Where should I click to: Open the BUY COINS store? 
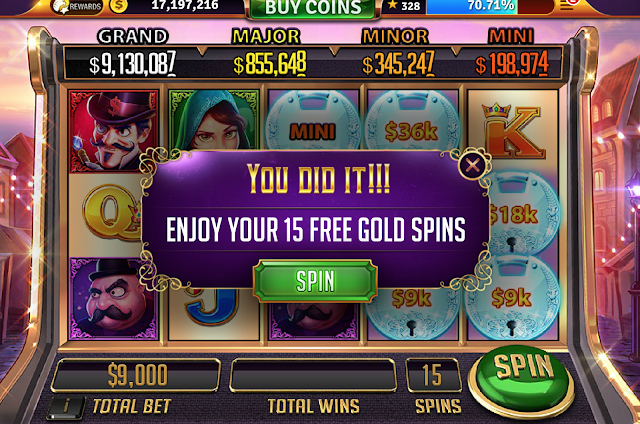click(313, 8)
